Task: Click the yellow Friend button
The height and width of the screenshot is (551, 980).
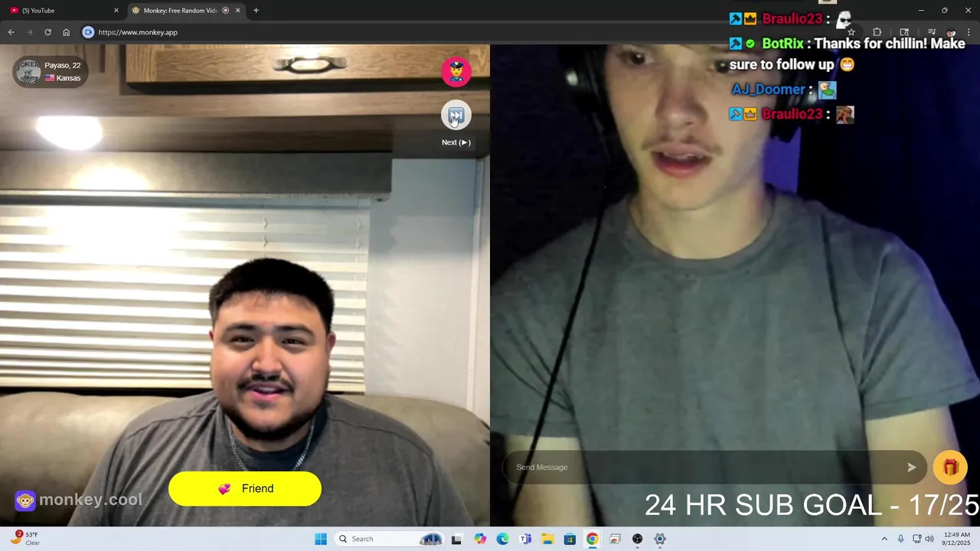Action: (x=245, y=489)
